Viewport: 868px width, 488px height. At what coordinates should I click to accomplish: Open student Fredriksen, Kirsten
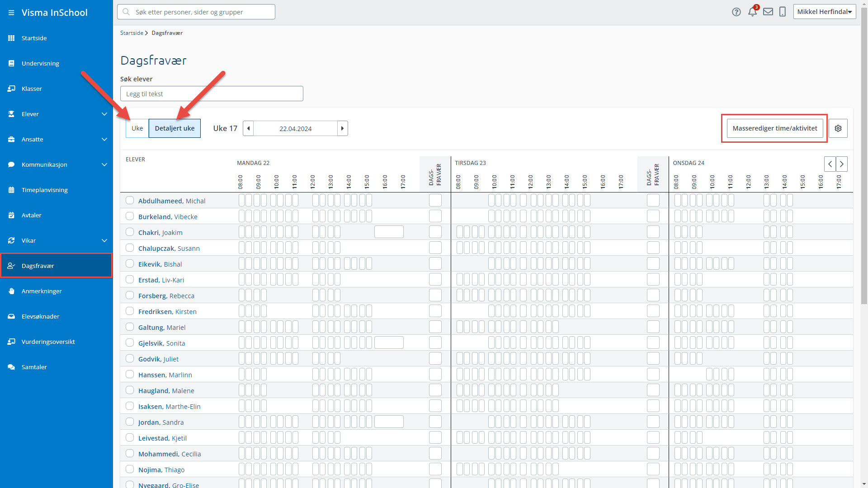coord(167,312)
